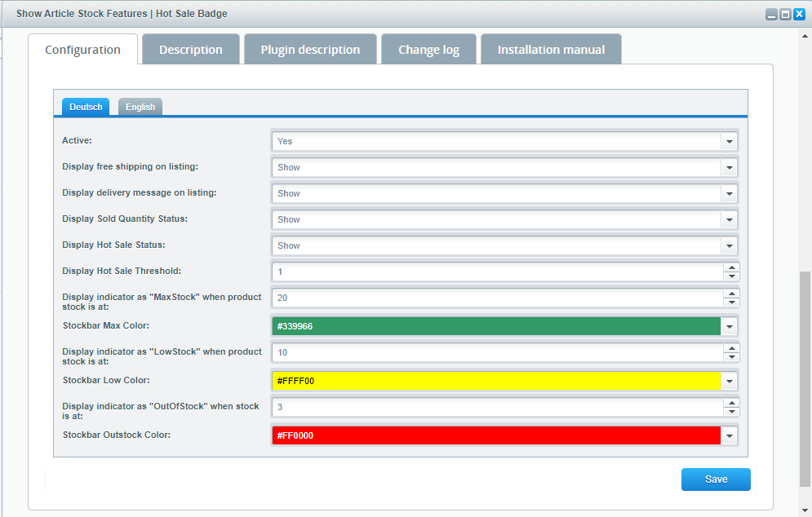The width and height of the screenshot is (812, 517).
Task: Select the Deutsch language tab
Action: click(86, 107)
